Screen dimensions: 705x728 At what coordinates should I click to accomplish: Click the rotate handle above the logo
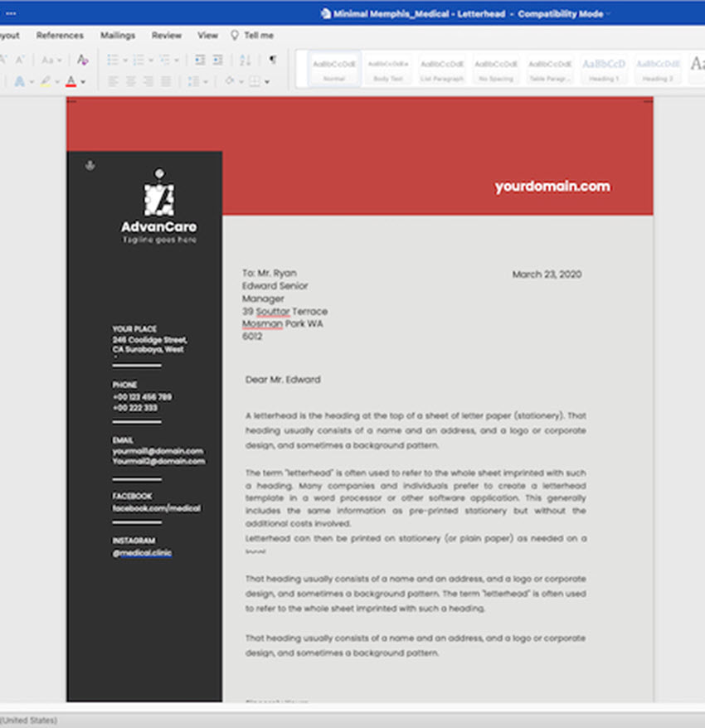click(159, 173)
